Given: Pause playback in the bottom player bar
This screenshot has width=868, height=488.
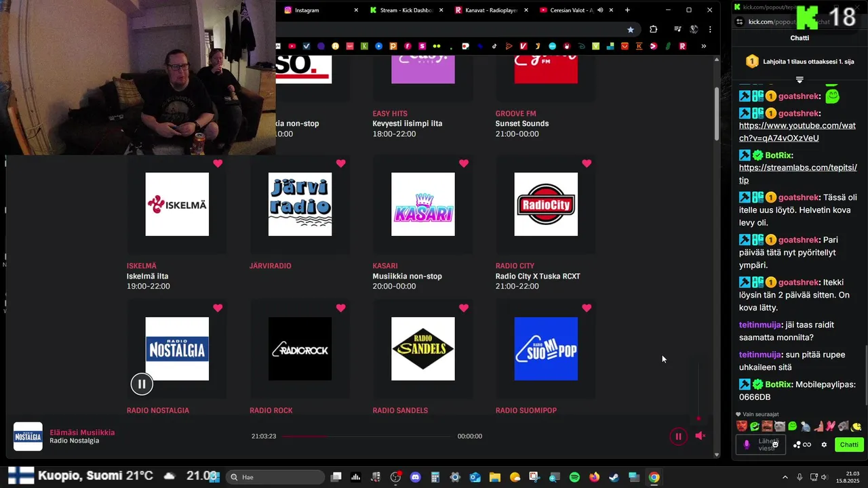Looking at the screenshot, I should click(678, 436).
